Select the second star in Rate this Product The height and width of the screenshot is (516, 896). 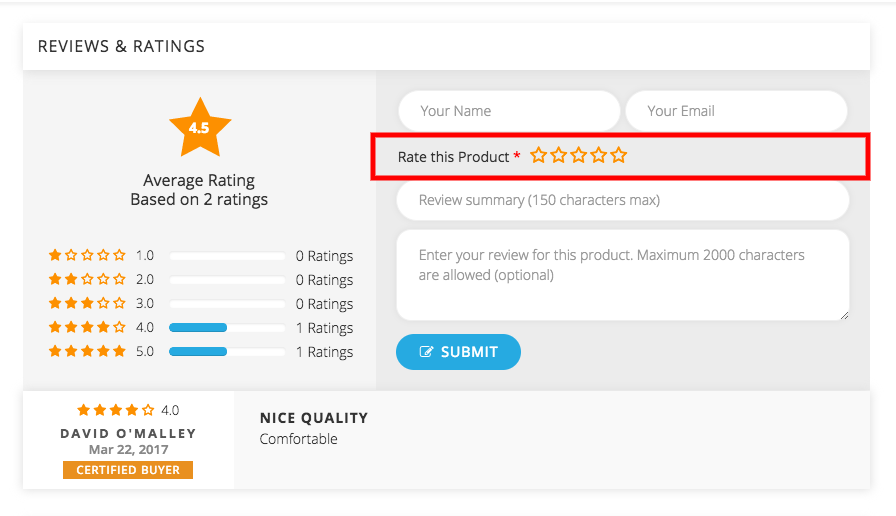[558, 155]
